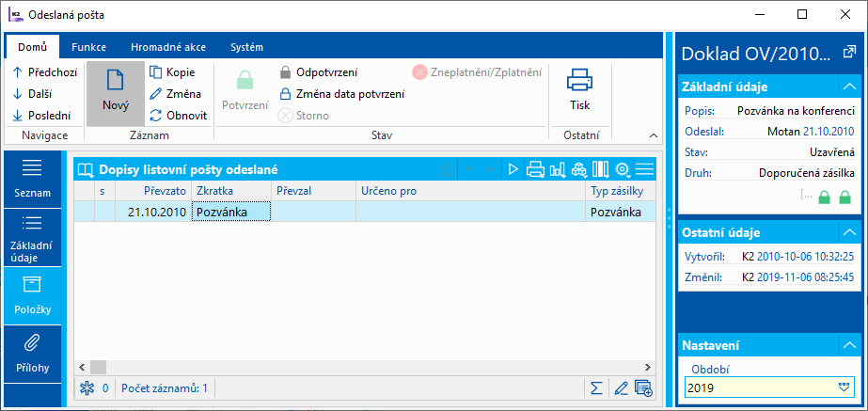Click the snowflake icon in the status bar

click(87, 388)
